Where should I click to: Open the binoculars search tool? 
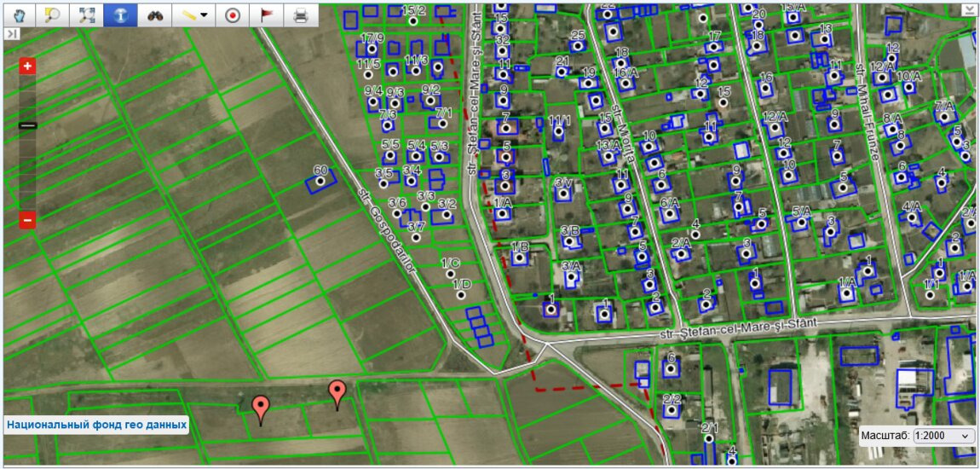[154, 14]
